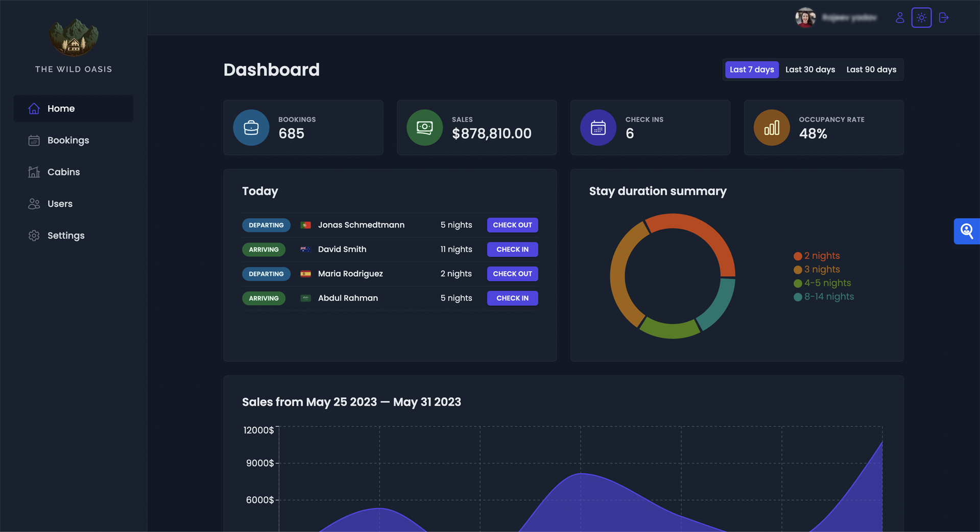The image size is (980, 532).
Task: Click the Sales banknote stat icon
Action: (x=424, y=128)
